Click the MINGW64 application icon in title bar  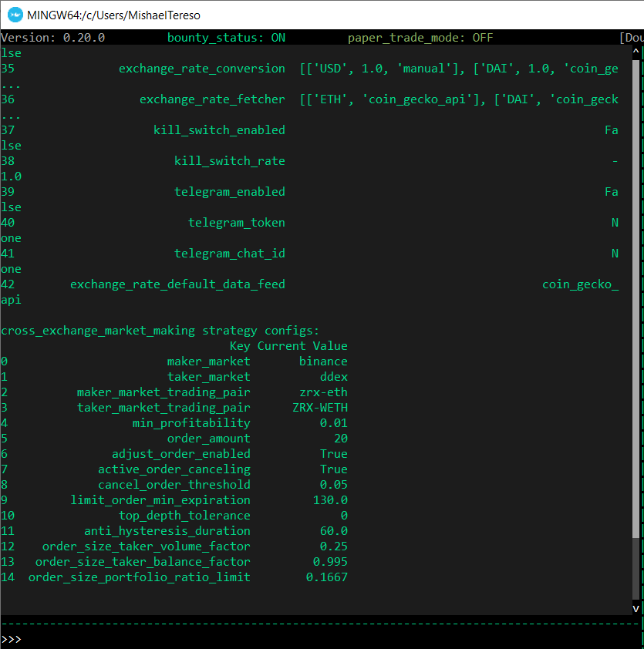[15, 15]
